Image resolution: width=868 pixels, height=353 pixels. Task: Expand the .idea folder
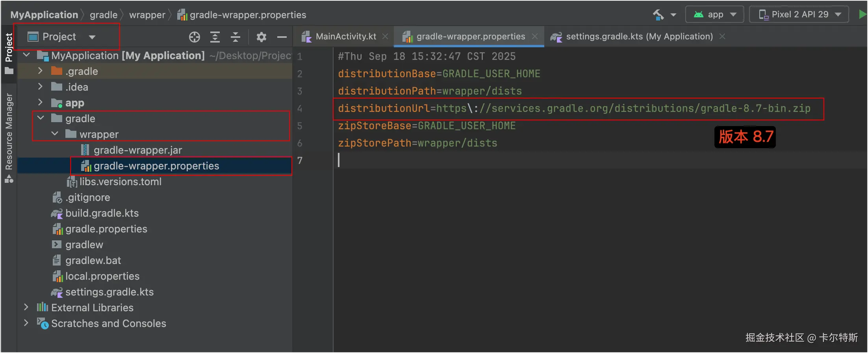pos(40,87)
